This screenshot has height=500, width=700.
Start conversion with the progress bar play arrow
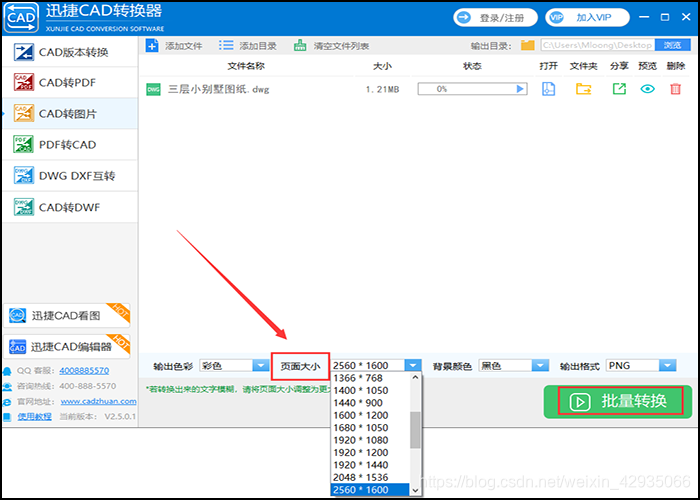[x=520, y=89]
